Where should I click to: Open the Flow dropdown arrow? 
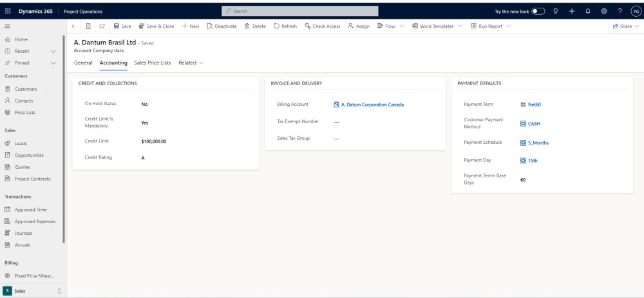click(402, 26)
